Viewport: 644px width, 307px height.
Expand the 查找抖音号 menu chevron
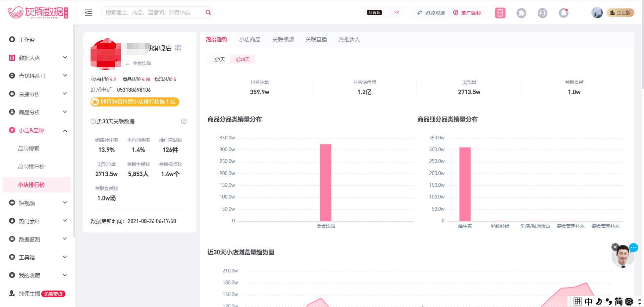pos(65,76)
